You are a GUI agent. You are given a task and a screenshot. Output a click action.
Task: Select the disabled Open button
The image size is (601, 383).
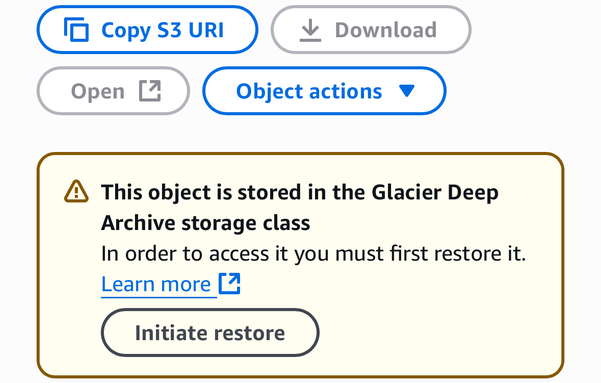pyautogui.click(x=113, y=91)
